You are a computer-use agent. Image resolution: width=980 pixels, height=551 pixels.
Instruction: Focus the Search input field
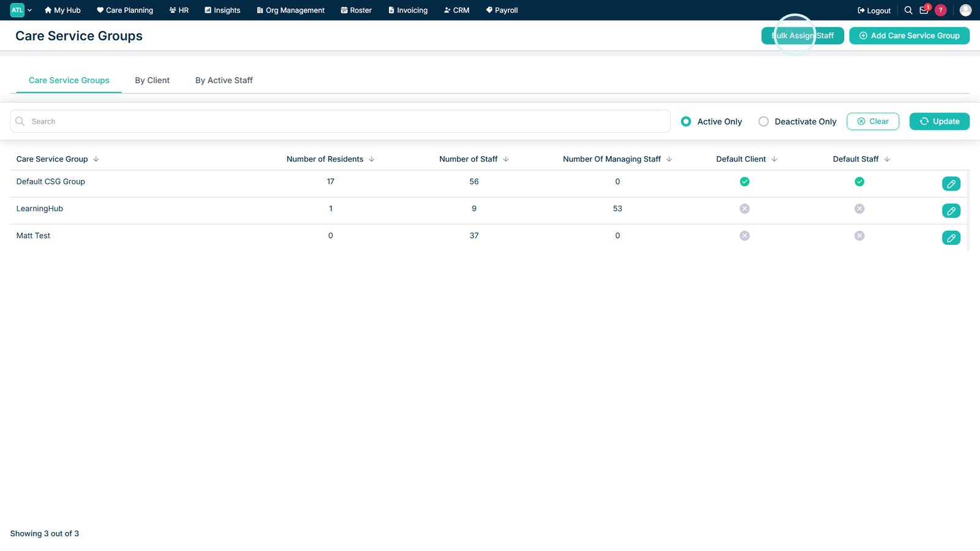click(x=341, y=121)
